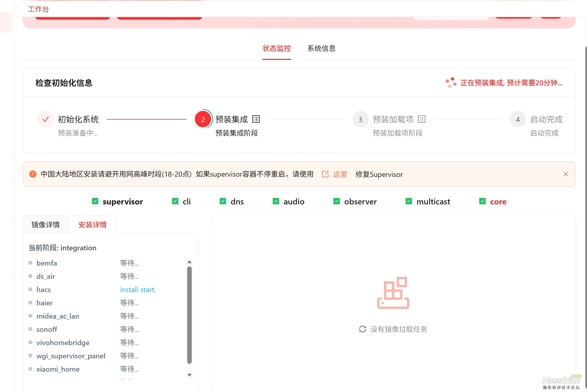Click the integration list scroll up arrow
Image resolution: width=587 pixels, height=392 pixels.
click(x=189, y=262)
